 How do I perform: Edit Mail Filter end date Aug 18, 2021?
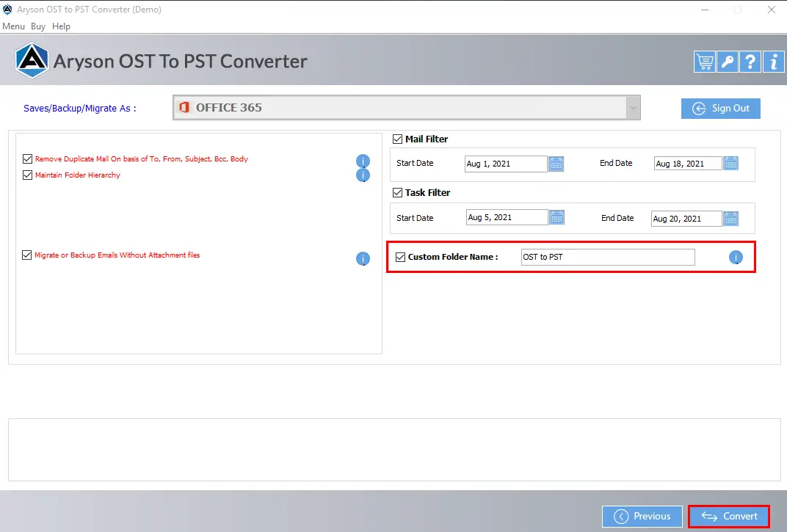pos(688,163)
